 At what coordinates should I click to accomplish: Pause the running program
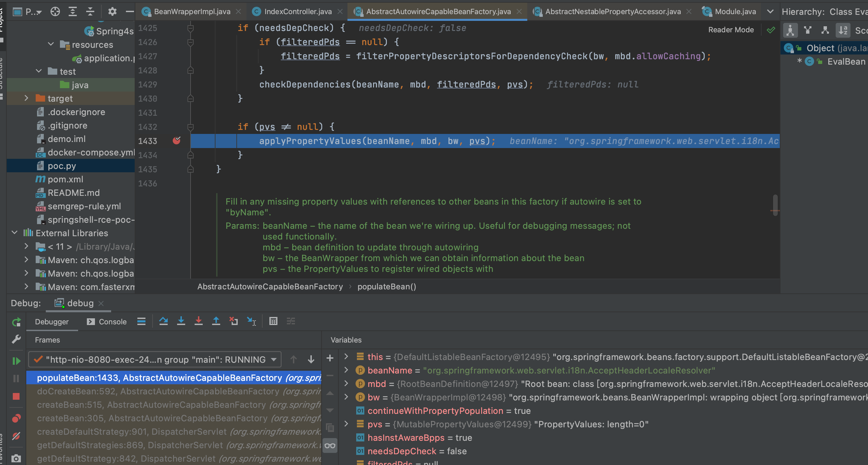pyautogui.click(x=16, y=379)
